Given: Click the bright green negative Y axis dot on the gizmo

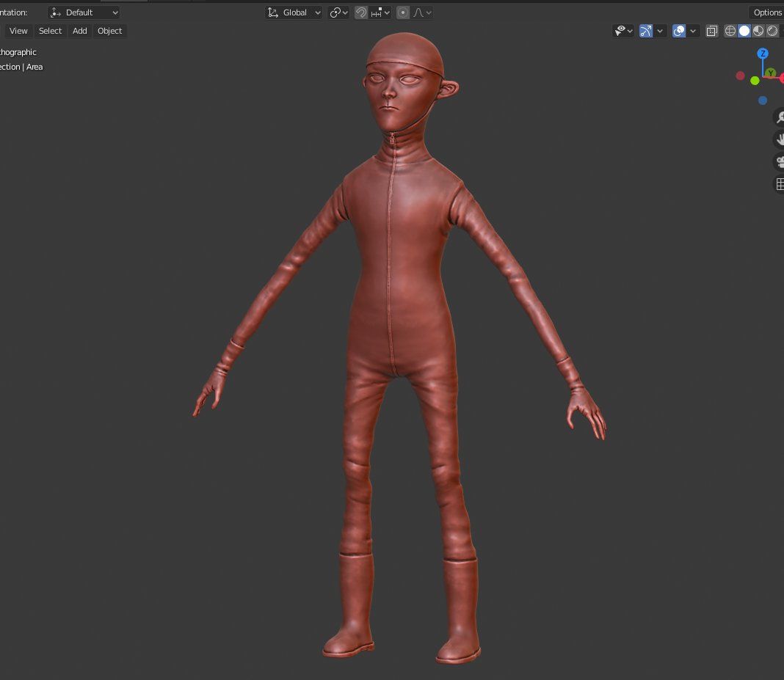Looking at the screenshot, I should 755,81.
